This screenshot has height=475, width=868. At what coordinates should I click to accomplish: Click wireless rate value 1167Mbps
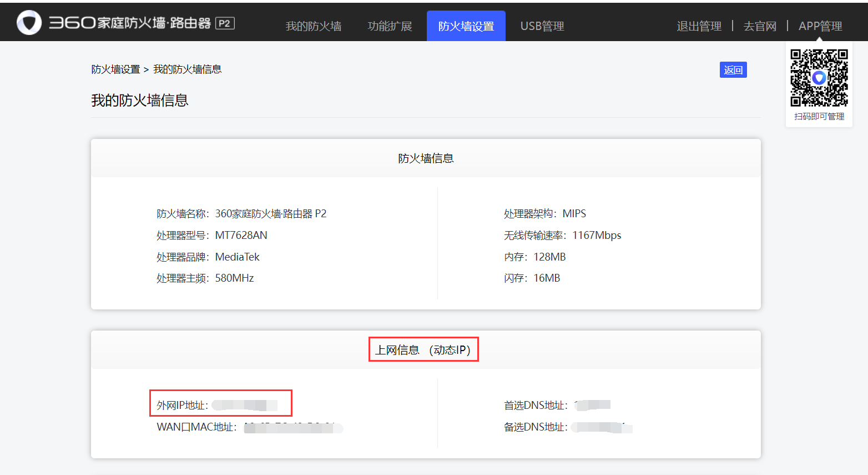pyautogui.click(x=597, y=236)
